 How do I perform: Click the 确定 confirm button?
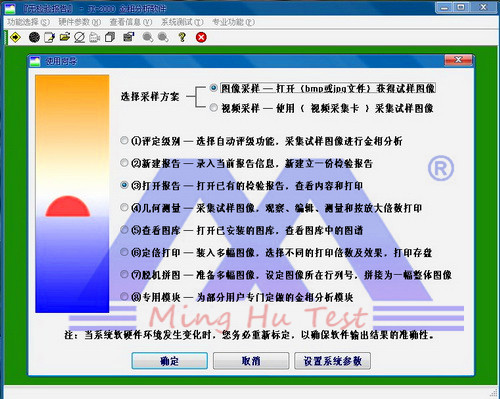tap(170, 361)
